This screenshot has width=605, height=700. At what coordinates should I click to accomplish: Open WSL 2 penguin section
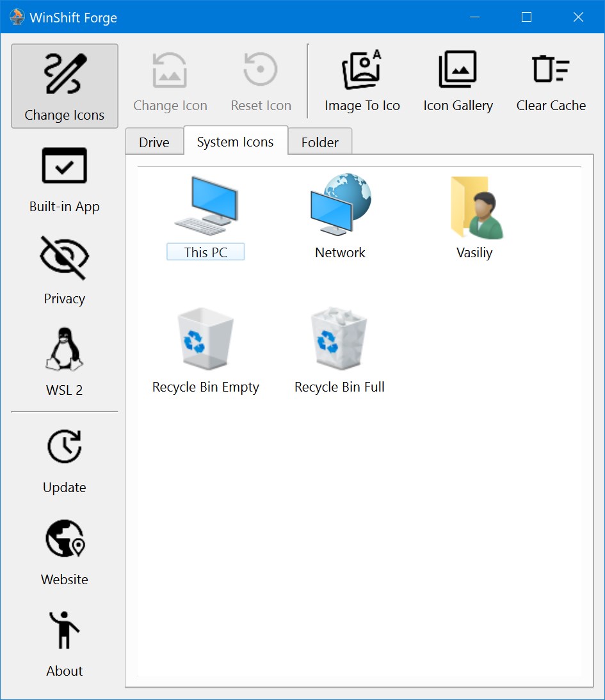tap(65, 362)
